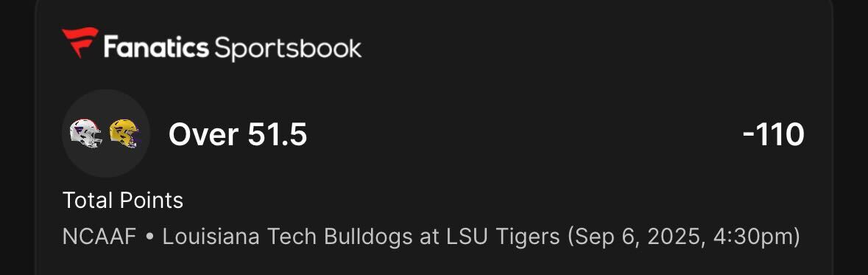This screenshot has height=275, width=868.
Task: Tap the -110 odds value
Action: 773,135
